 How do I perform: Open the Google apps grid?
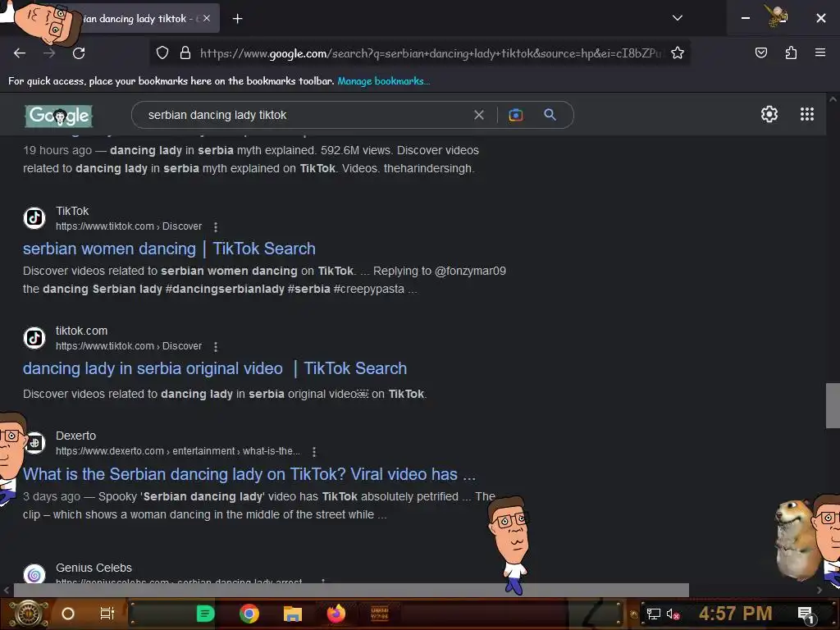click(807, 114)
